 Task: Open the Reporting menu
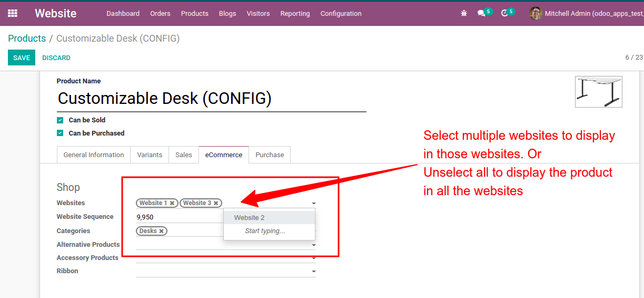pyautogui.click(x=295, y=13)
